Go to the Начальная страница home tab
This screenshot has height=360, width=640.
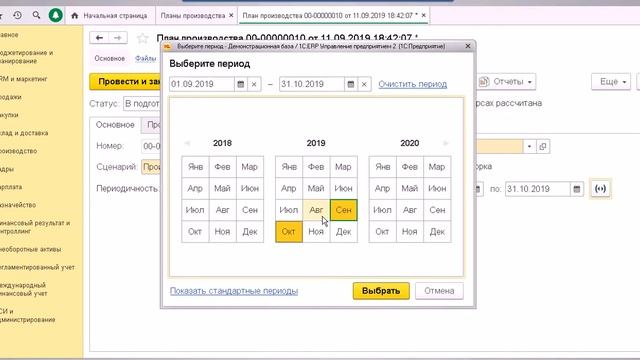[109, 16]
